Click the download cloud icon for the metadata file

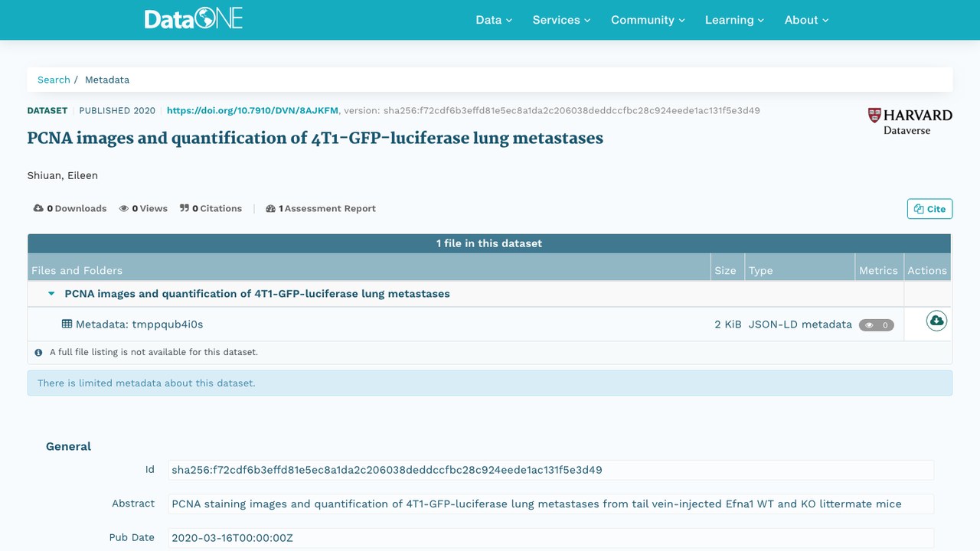pos(936,321)
